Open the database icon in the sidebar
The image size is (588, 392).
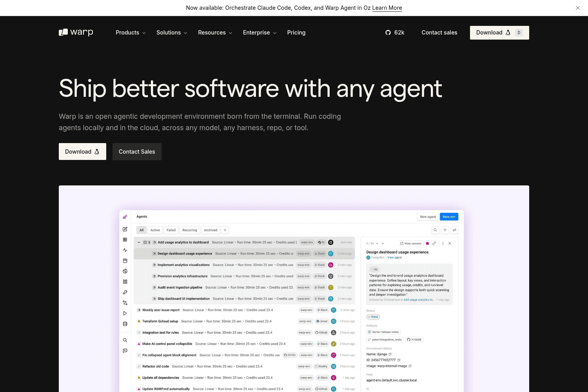125,324
